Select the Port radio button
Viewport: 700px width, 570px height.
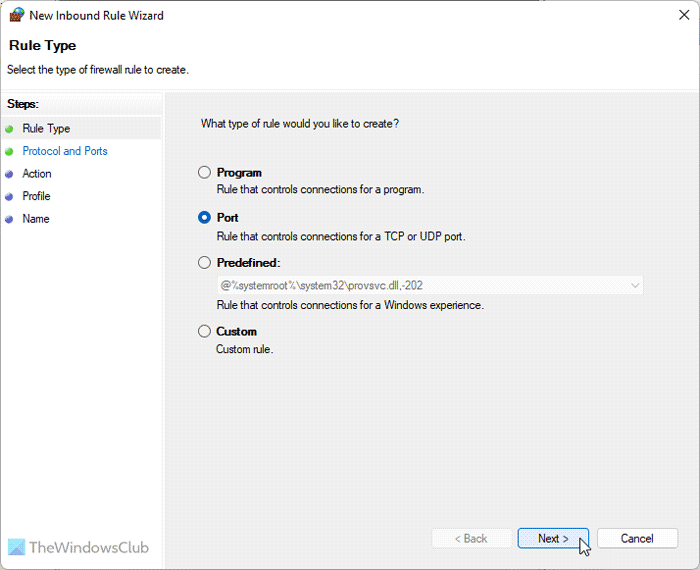coord(205,217)
